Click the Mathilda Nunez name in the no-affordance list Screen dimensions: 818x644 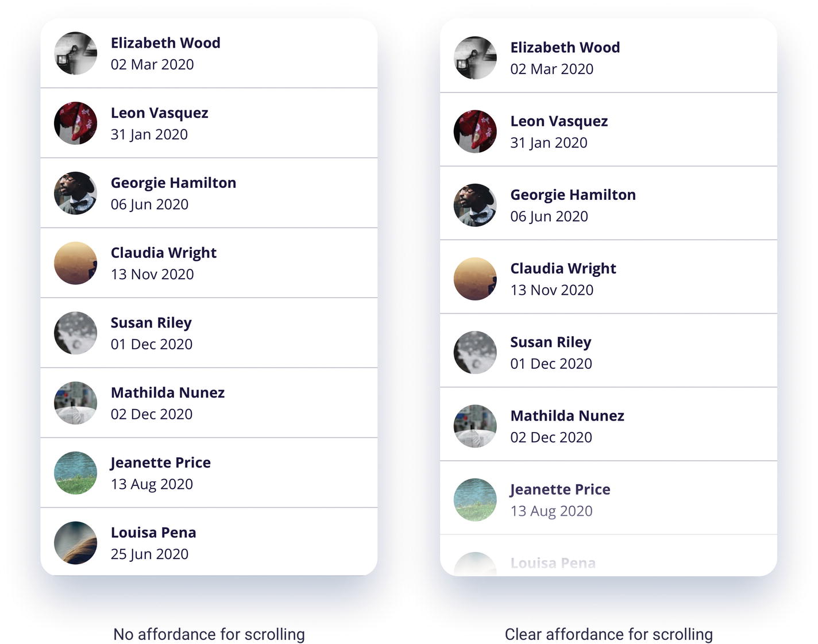pos(168,393)
